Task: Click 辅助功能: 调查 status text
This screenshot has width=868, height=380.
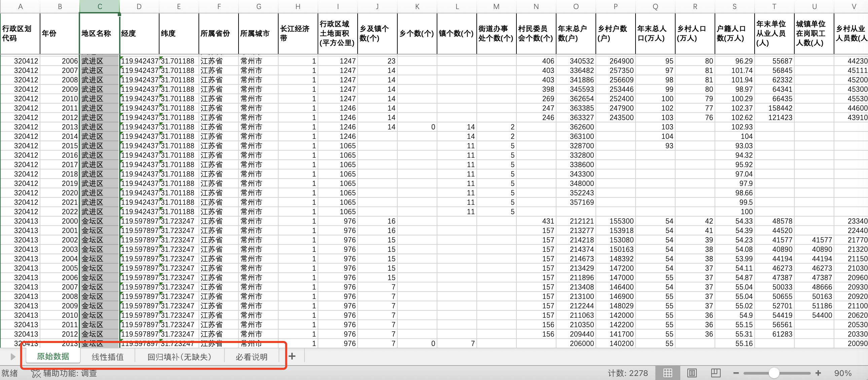Action: click(70, 373)
